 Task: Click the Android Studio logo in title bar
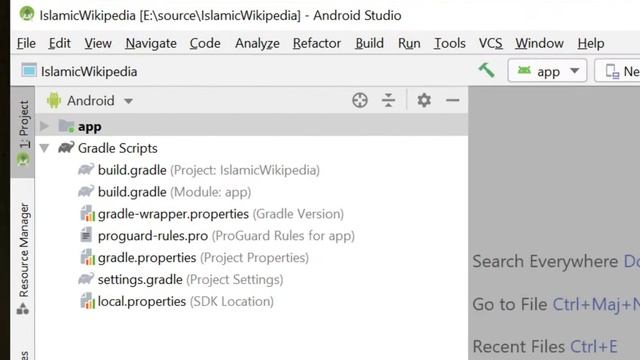(27, 14)
